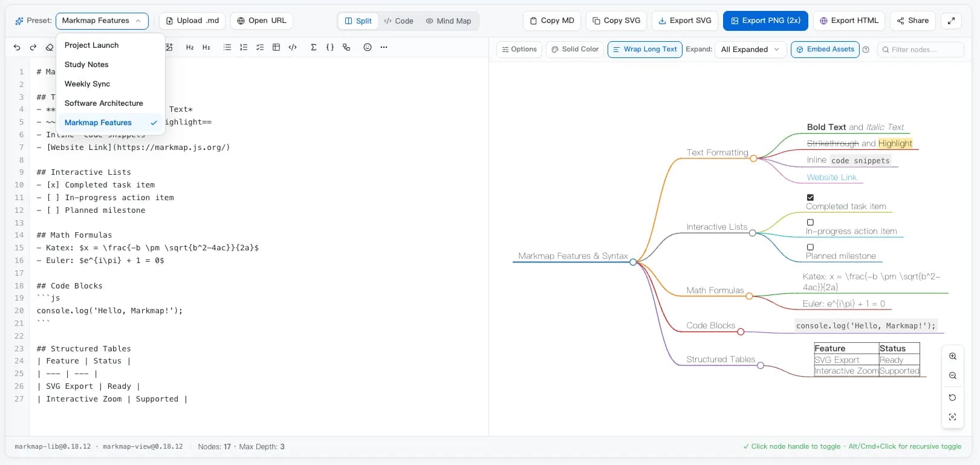The image size is (980, 465).
Task: Insert an H3 heading
Action: [x=206, y=47]
